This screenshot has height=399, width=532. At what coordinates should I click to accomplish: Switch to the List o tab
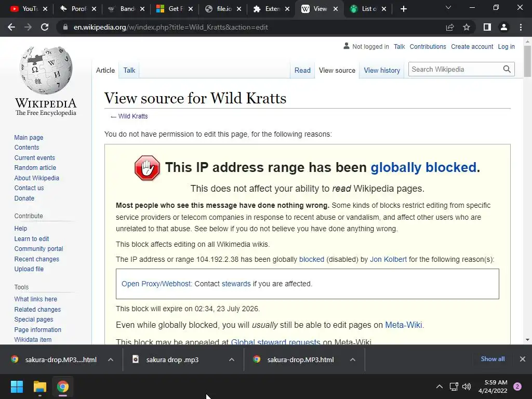tap(364, 9)
